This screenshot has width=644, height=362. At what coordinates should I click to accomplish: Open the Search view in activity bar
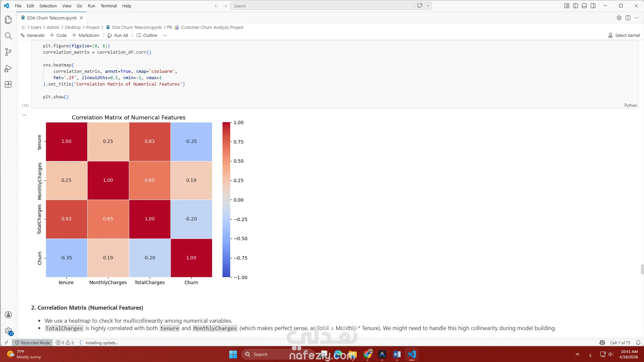coord(8,36)
